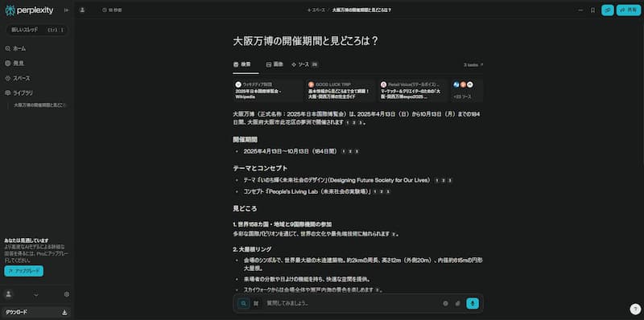Open the Retail Voice source card
This screenshot has width=644, height=320.
pyautogui.click(x=412, y=91)
